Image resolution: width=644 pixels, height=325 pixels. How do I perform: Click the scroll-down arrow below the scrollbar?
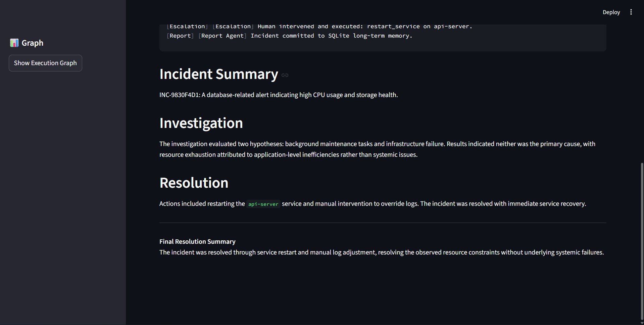coord(642,323)
